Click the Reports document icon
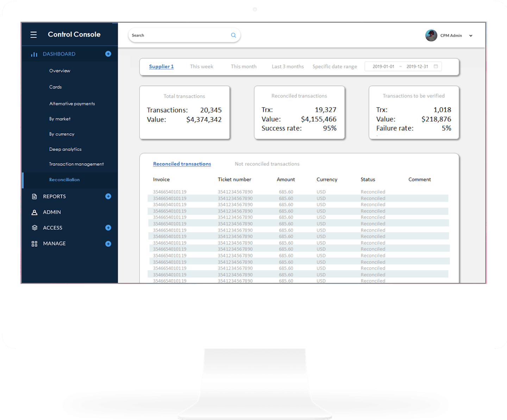The image size is (507, 420). (x=34, y=197)
